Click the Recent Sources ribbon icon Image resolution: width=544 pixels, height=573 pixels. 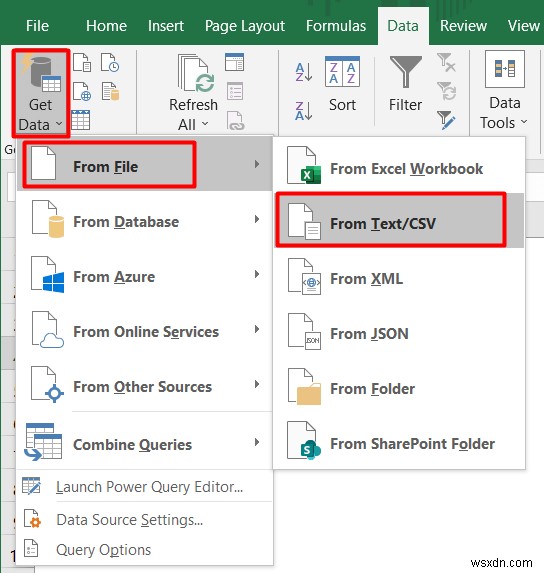pyautogui.click(x=110, y=62)
